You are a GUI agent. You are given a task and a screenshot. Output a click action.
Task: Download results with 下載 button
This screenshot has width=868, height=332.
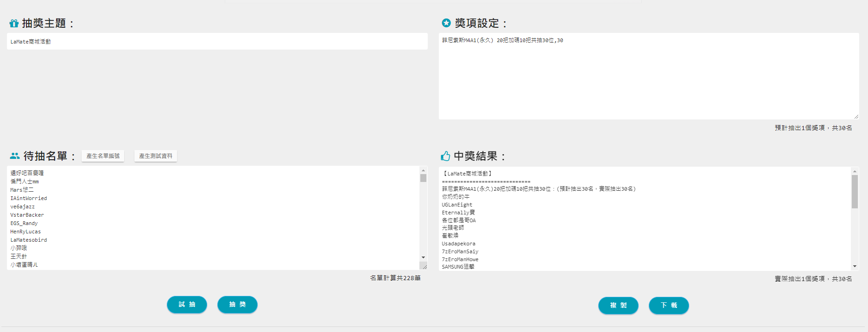tap(669, 306)
